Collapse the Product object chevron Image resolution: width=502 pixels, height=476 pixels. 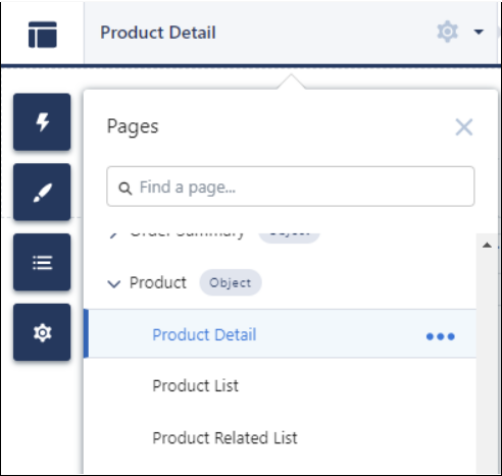pyautogui.click(x=114, y=284)
